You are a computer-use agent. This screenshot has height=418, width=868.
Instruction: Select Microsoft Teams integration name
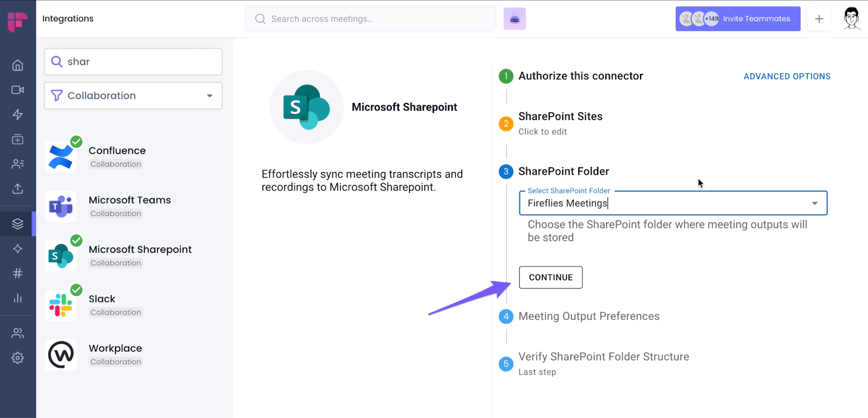[130, 200]
